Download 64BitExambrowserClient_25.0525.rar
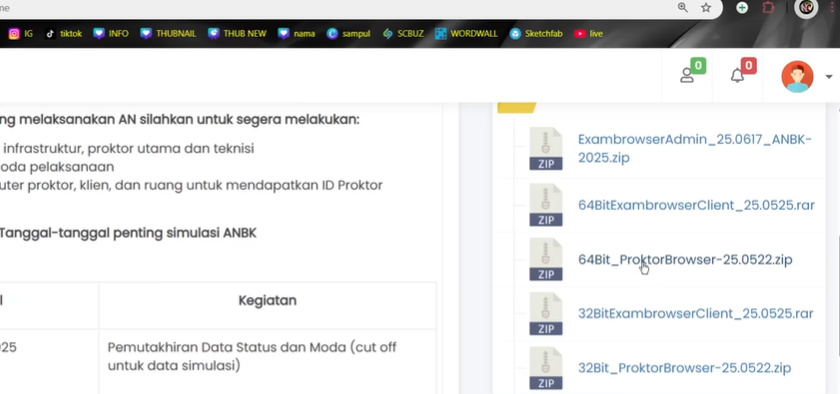This screenshot has height=394, width=840. (x=696, y=205)
